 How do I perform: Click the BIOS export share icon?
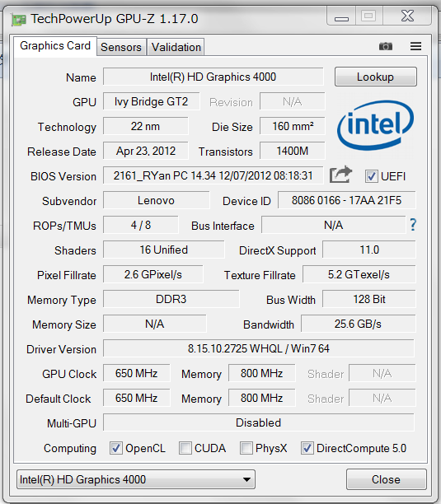[341, 175]
